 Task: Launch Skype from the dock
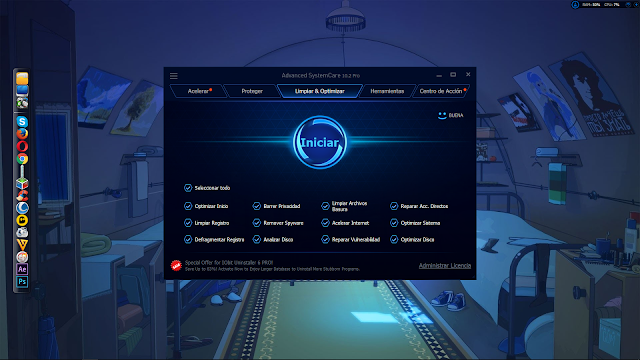(x=22, y=122)
